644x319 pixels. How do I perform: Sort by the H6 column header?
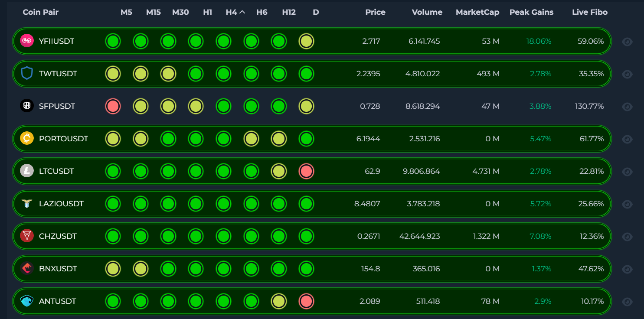[262, 12]
